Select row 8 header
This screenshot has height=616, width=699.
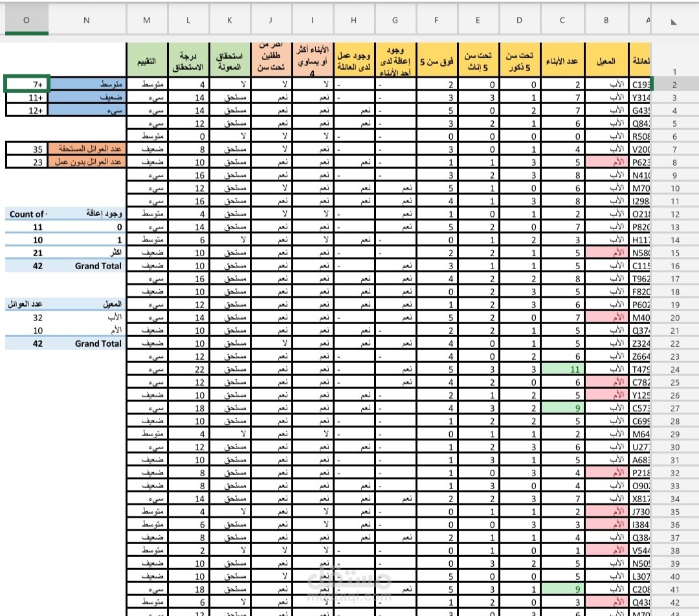click(x=674, y=162)
